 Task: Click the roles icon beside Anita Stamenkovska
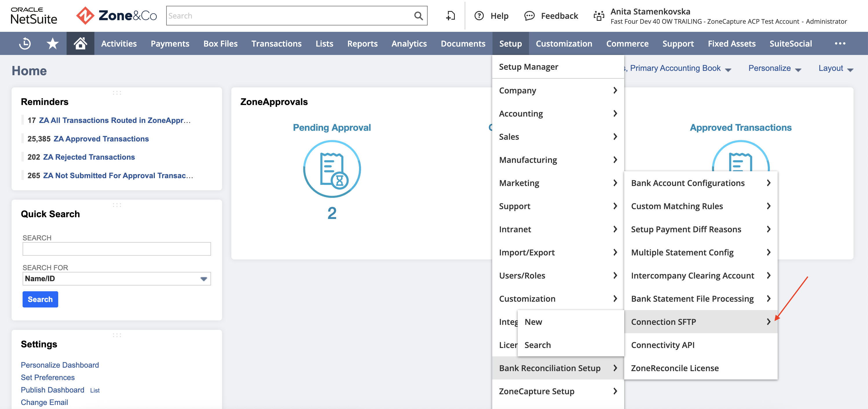(x=599, y=16)
